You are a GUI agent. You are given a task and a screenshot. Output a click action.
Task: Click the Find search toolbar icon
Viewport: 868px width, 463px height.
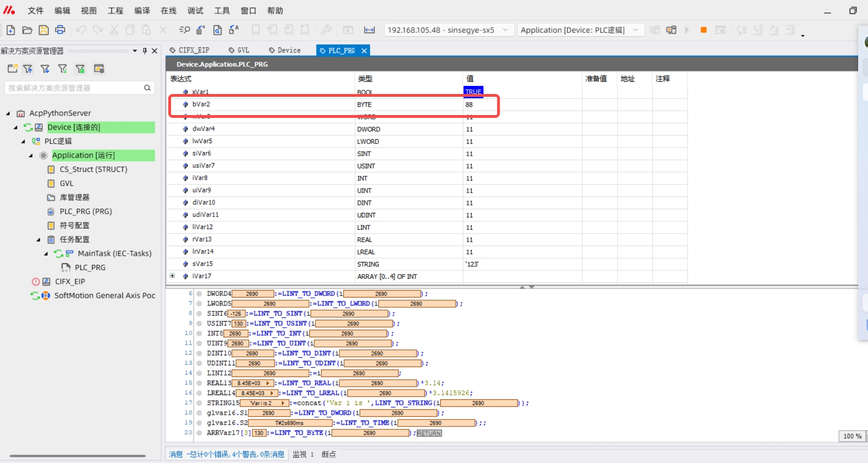tap(185, 30)
